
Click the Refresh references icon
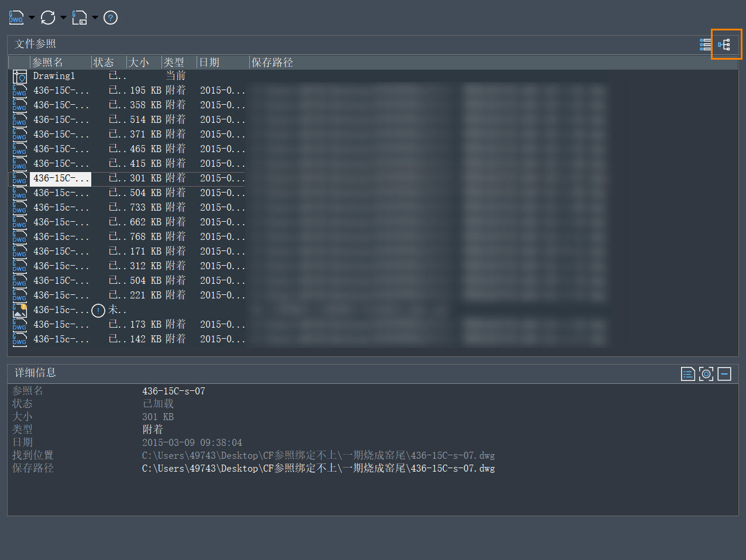tap(48, 18)
